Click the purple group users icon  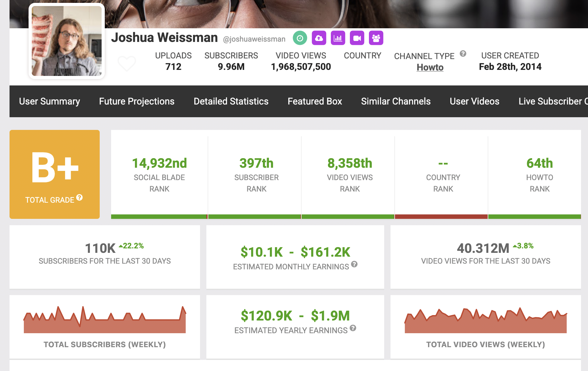(376, 38)
